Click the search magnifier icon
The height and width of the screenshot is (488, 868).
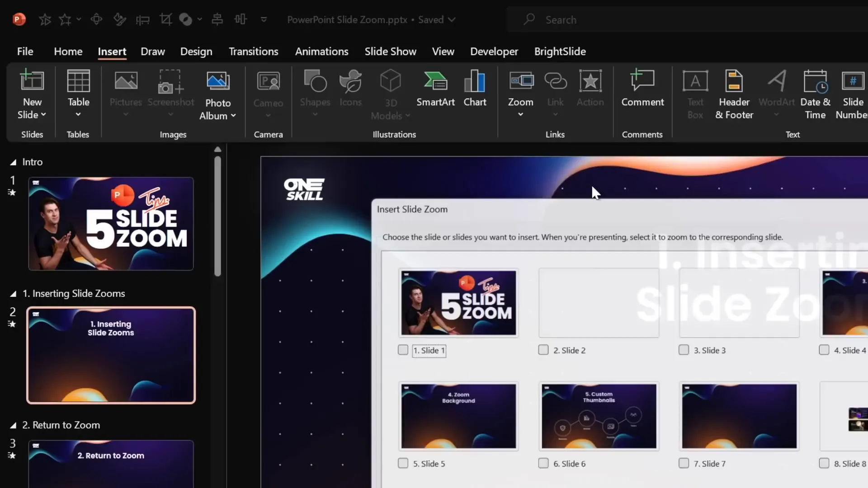pyautogui.click(x=529, y=19)
